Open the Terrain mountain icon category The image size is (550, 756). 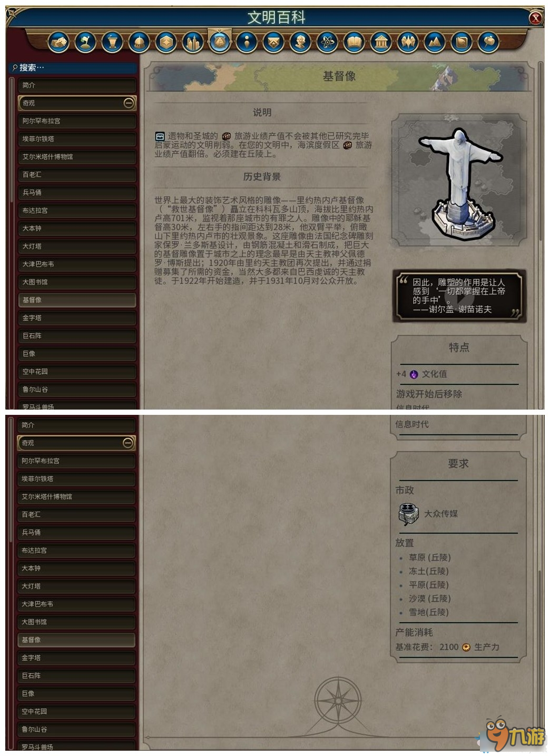tap(435, 42)
